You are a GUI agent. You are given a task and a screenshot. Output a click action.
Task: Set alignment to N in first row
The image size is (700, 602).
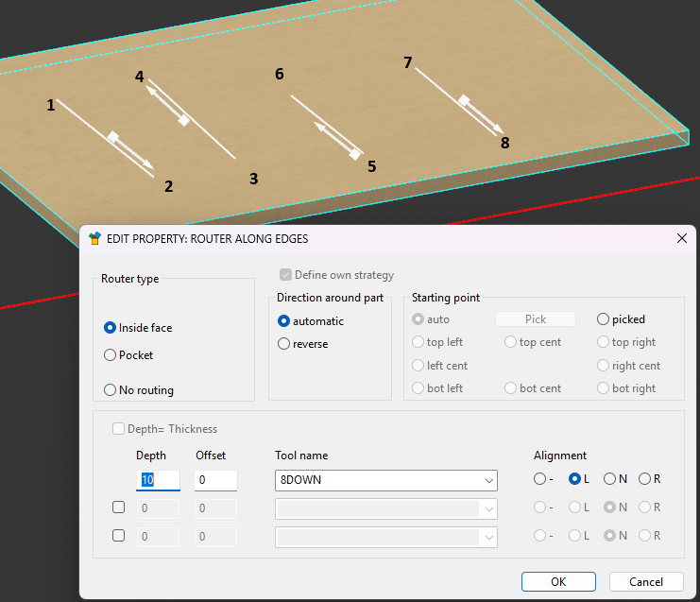(609, 479)
